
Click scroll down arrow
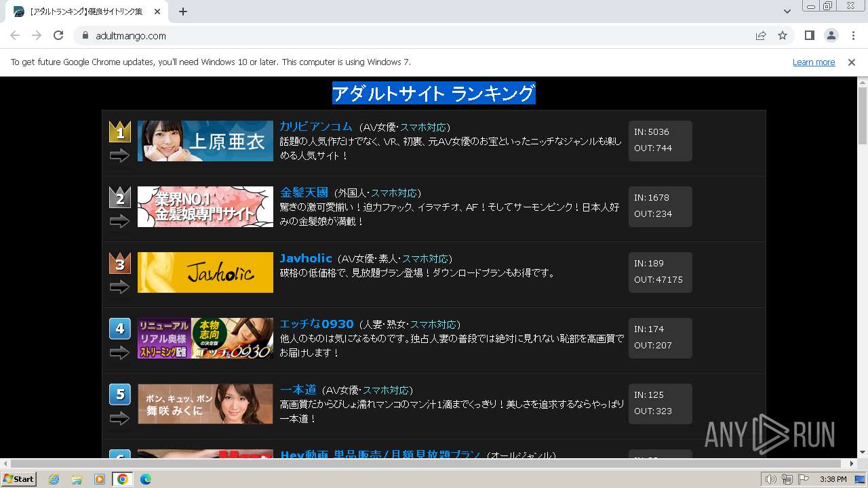(x=863, y=453)
